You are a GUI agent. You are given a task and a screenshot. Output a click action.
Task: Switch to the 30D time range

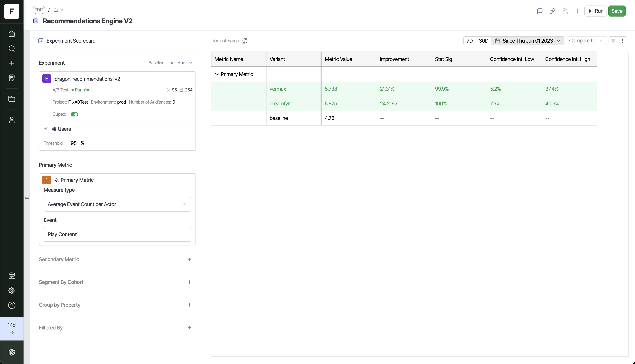tap(483, 41)
